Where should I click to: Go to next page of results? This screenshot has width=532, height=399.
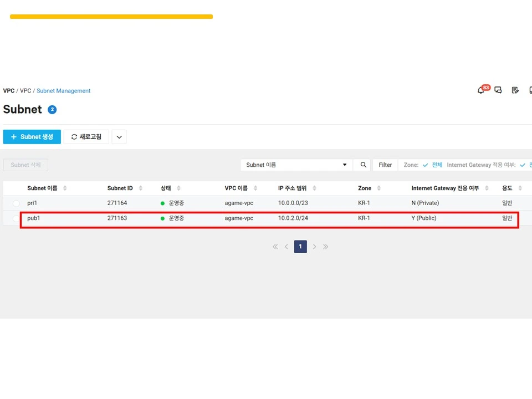pos(315,247)
